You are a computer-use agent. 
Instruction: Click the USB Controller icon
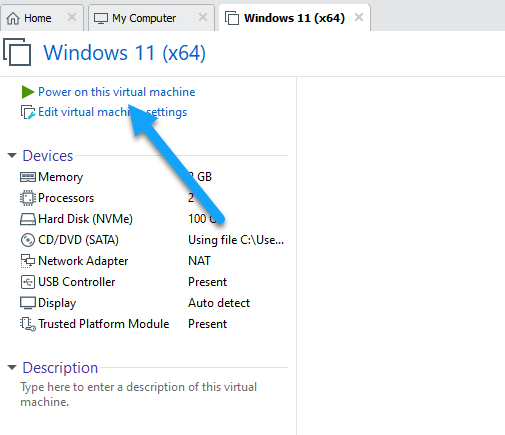(x=28, y=282)
